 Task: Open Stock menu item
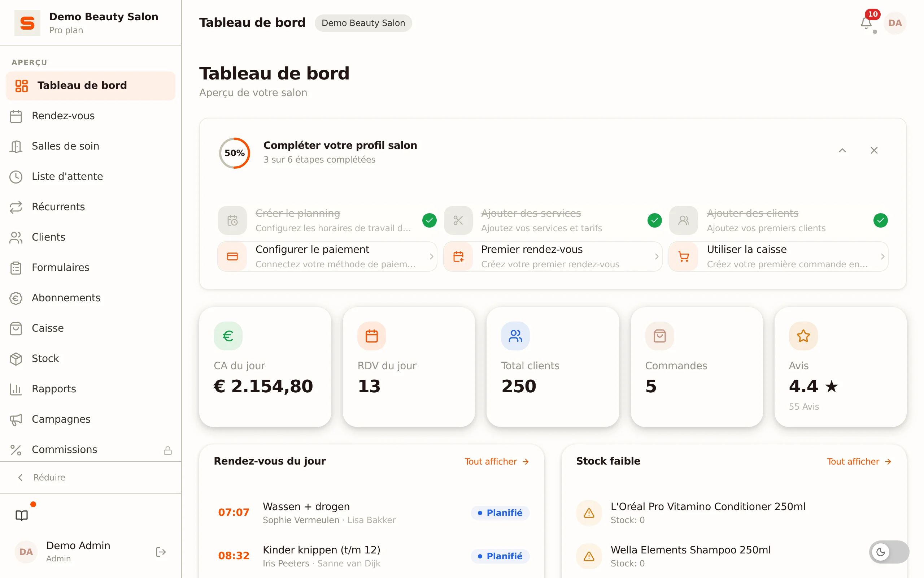coord(91,359)
